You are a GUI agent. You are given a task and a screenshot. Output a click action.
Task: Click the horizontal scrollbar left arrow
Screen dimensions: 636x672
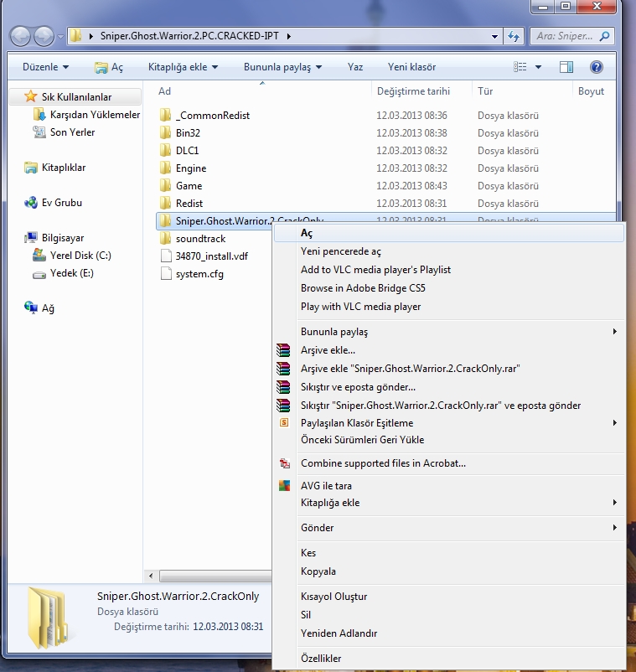coord(151,576)
